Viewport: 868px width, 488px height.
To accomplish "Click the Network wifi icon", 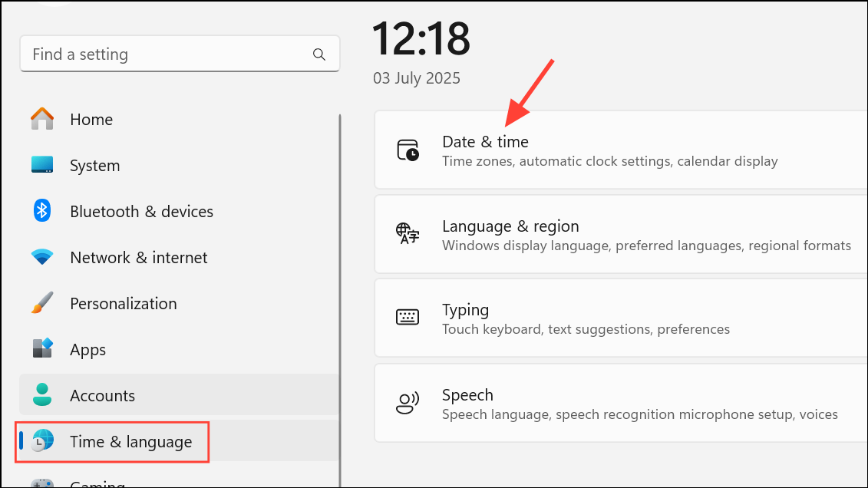I will tap(42, 257).
